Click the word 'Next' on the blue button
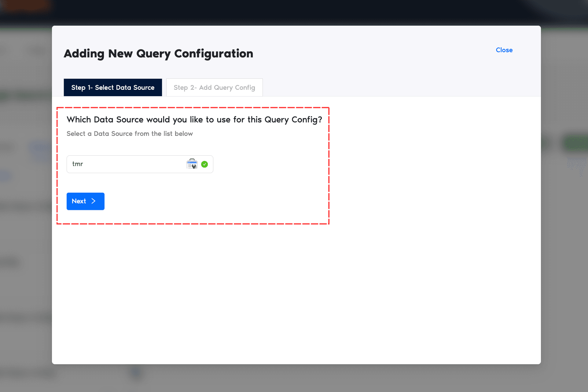Screen dimensions: 588x392 pyautogui.click(x=79, y=201)
